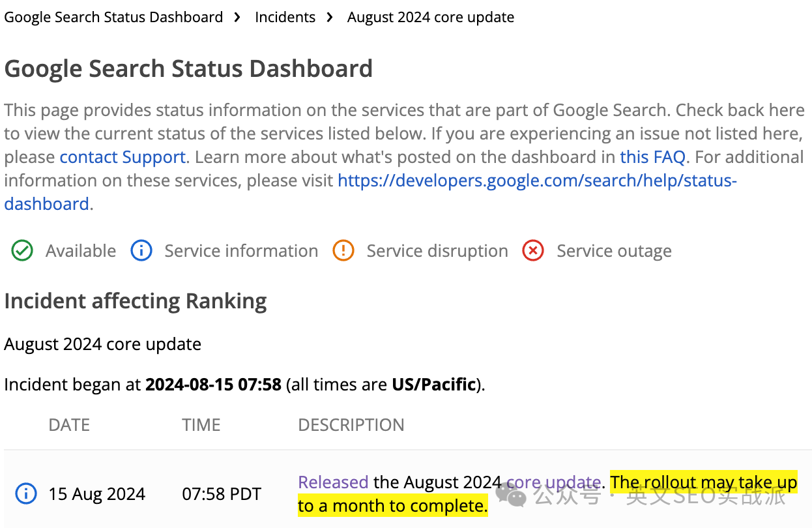The image size is (812, 528).
Task: Click the TIME column header
Action: [x=201, y=425]
